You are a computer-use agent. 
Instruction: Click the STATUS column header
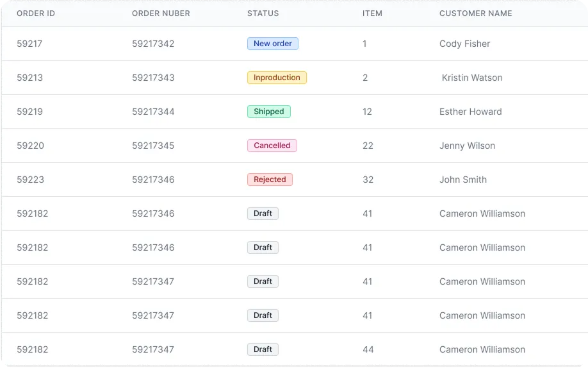263,13
